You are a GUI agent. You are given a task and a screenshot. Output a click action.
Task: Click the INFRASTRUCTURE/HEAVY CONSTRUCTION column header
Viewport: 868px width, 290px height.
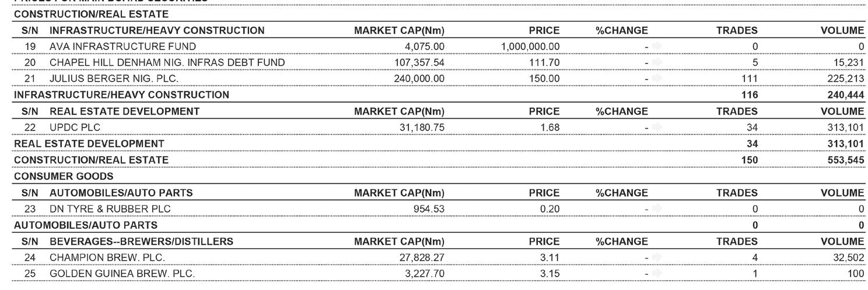pos(157,30)
